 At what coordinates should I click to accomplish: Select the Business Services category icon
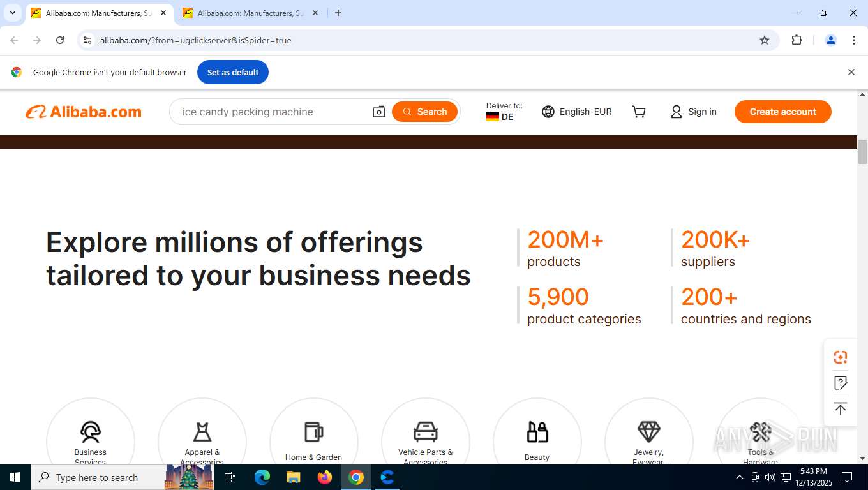(x=91, y=432)
